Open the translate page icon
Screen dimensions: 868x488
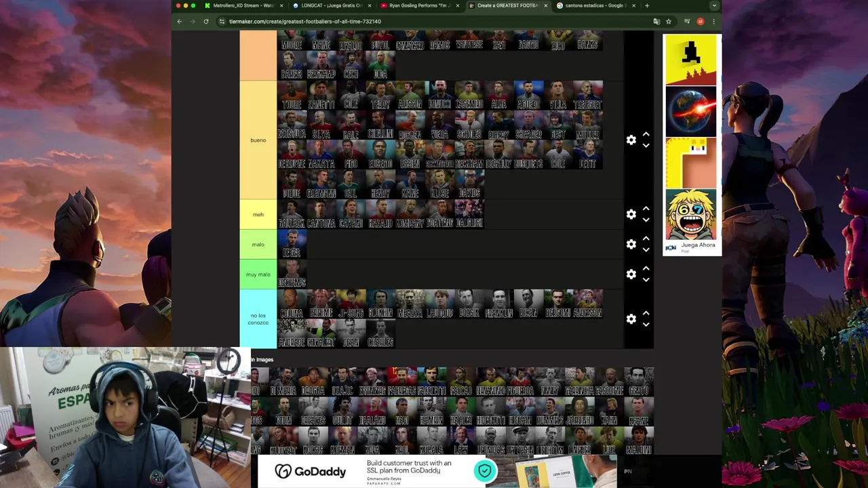point(656,21)
